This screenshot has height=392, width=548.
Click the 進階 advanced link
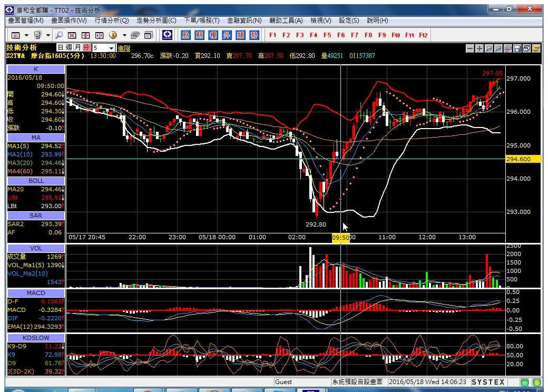click(124, 48)
